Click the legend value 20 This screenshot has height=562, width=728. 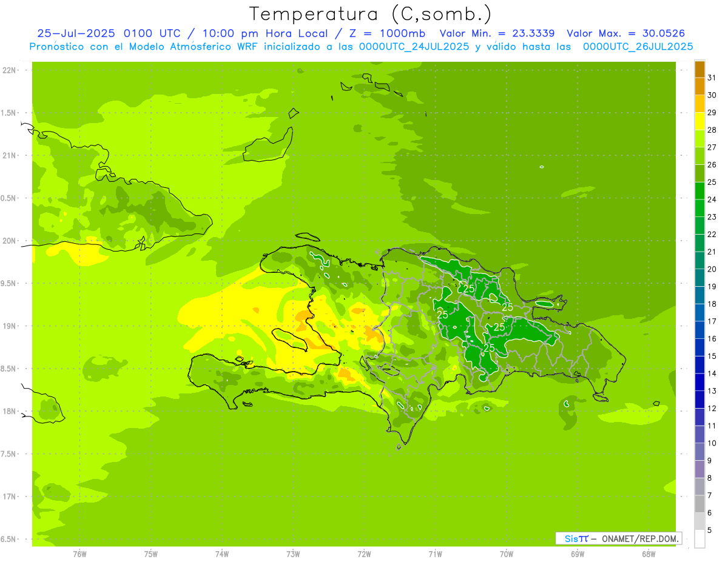point(712,269)
